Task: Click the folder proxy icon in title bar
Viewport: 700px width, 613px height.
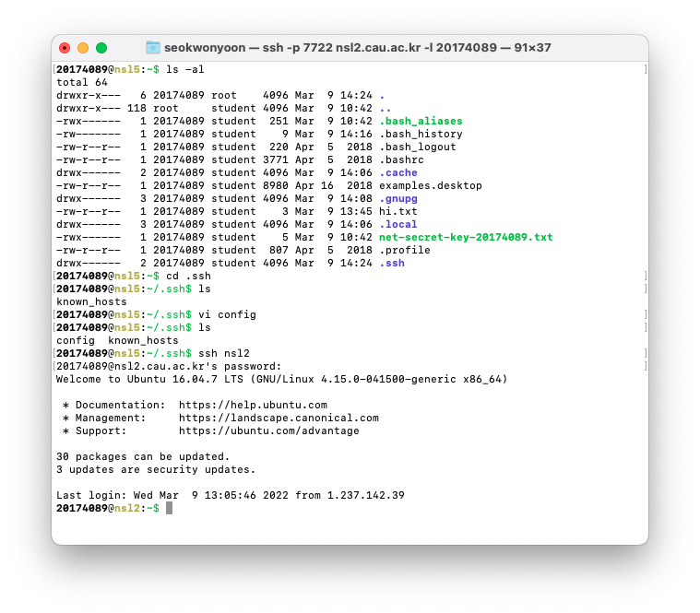Action: (x=153, y=47)
